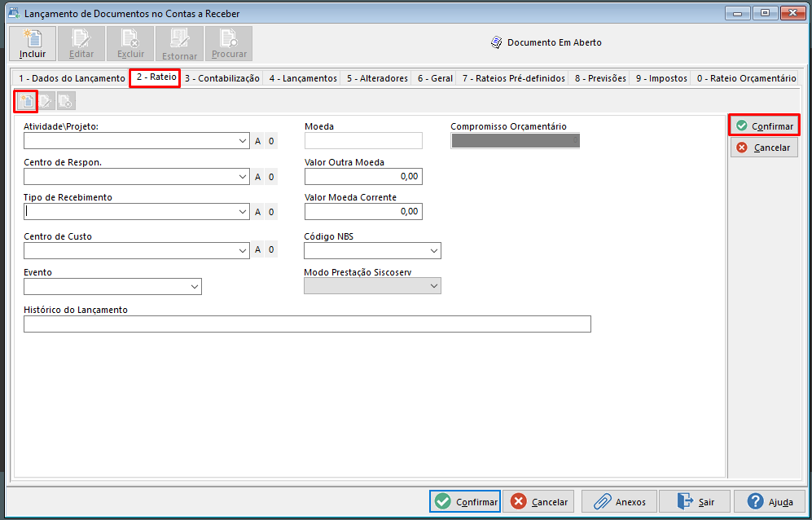
Task: Maximize the Lançamento de Documentos window
Action: [765, 13]
